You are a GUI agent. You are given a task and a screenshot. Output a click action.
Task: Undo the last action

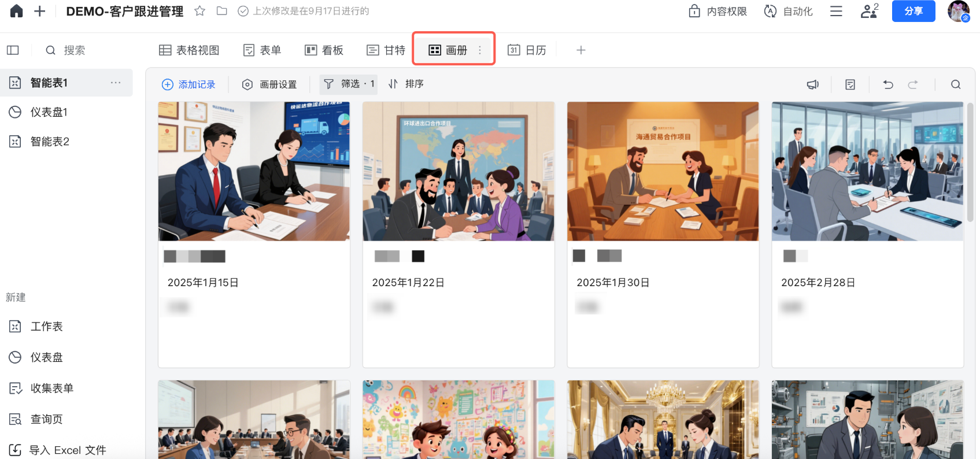pos(888,84)
